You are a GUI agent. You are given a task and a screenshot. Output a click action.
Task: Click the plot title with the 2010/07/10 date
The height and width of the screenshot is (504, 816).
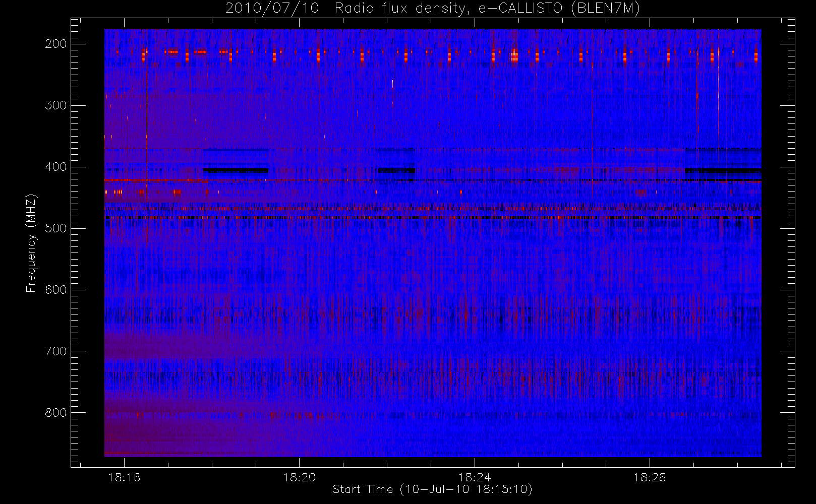point(433,8)
